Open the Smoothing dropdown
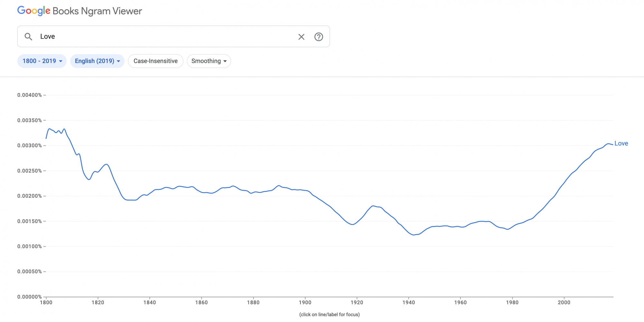The image size is (644, 322). pyautogui.click(x=209, y=61)
